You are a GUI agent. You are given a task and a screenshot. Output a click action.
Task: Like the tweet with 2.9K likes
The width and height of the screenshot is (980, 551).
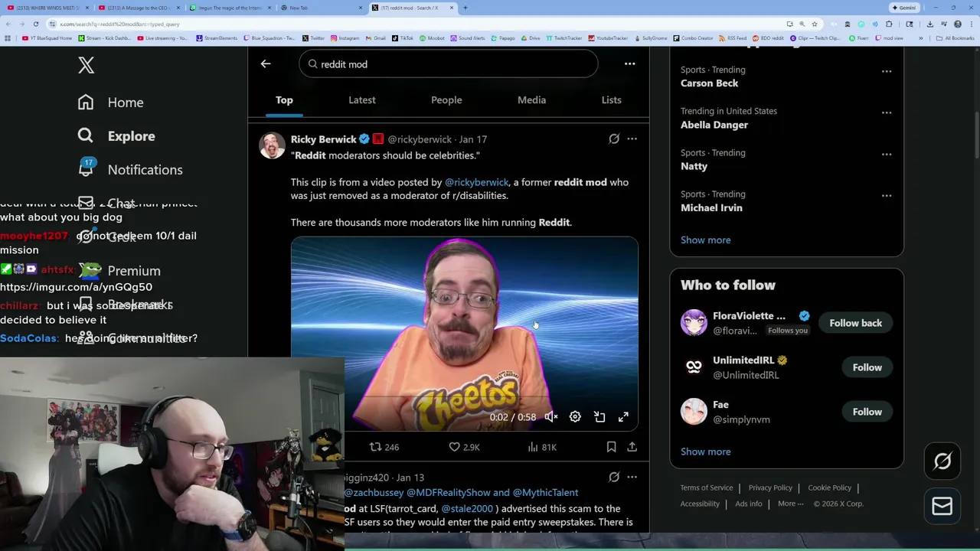[464, 447]
